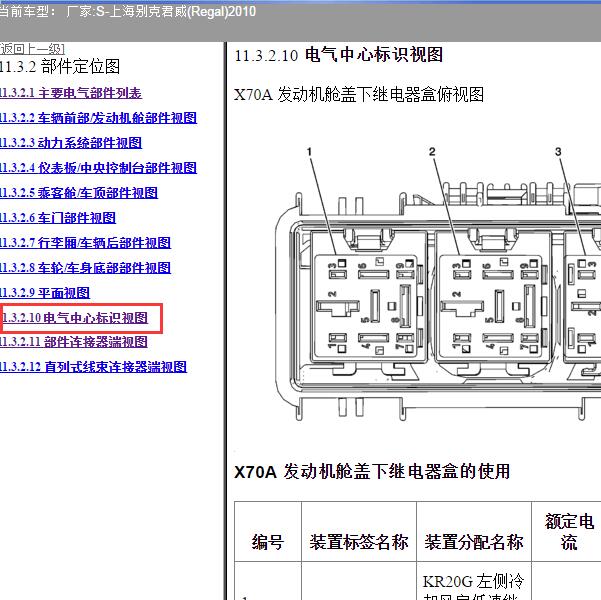Click the relay box diagram image
The width and height of the screenshot is (601, 600).
(x=438, y=284)
